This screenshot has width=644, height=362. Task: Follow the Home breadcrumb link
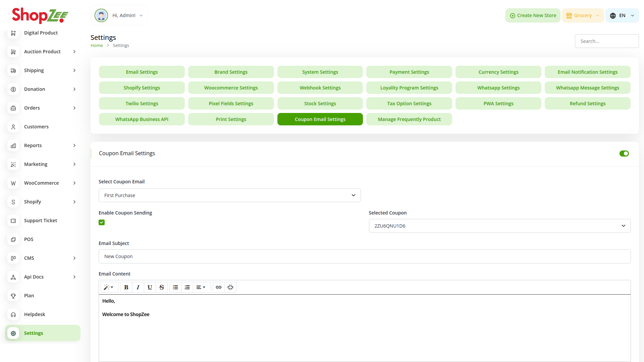coord(97,46)
